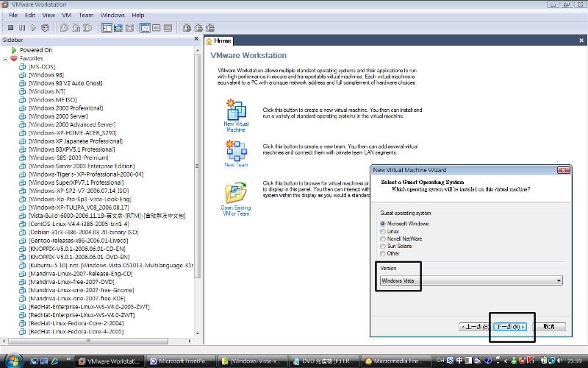
Task: Click the Open Existing VM or Team icon
Action: pos(236,193)
